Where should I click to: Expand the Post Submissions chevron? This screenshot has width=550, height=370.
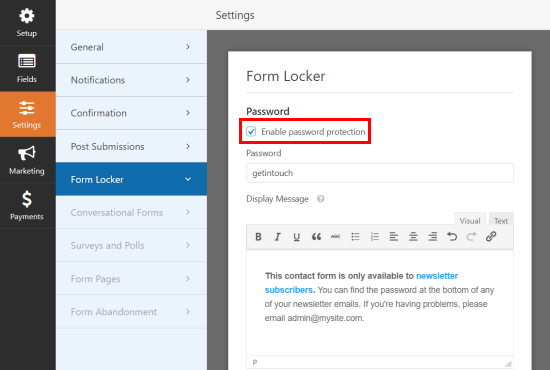[188, 146]
